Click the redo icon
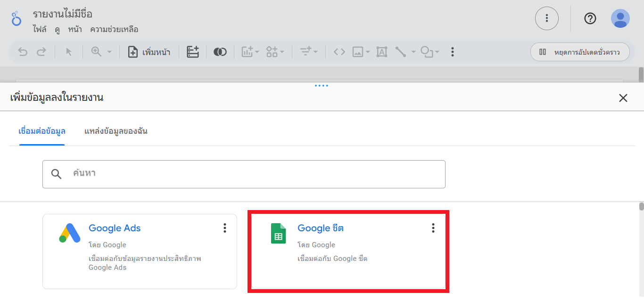Viewport: 644px width, 300px height. click(41, 52)
